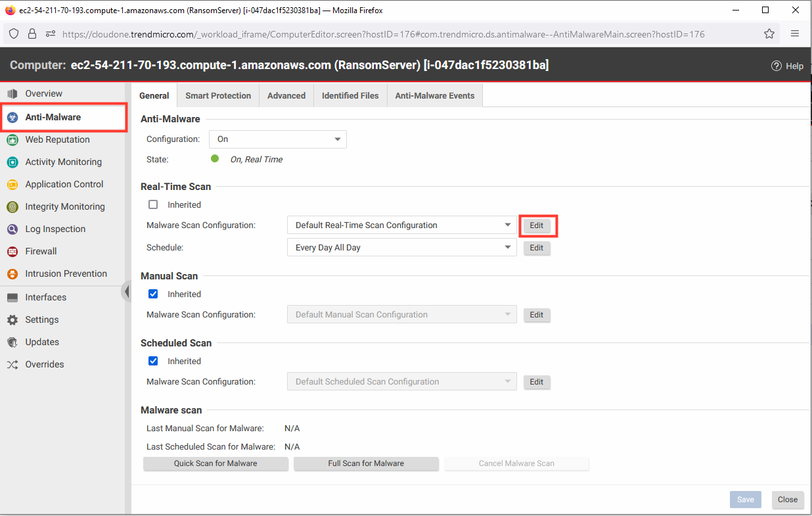
Task: Edit the Scheduled Scan Configuration
Action: pos(537,382)
